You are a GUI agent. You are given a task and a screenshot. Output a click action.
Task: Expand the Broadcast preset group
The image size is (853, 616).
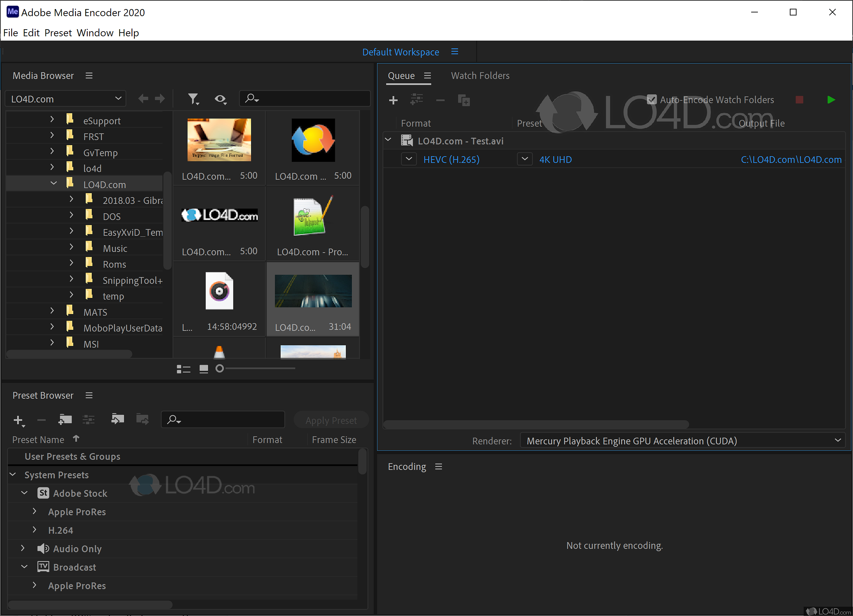tap(23, 567)
